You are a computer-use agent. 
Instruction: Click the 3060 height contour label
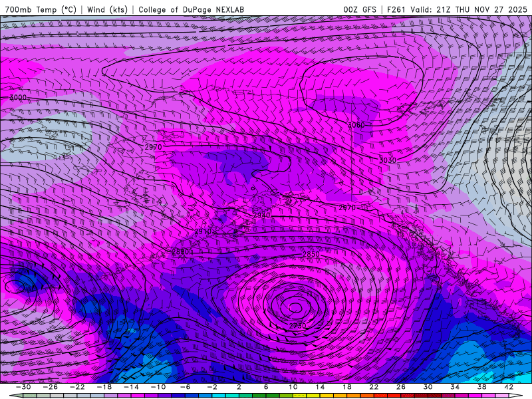coord(356,125)
